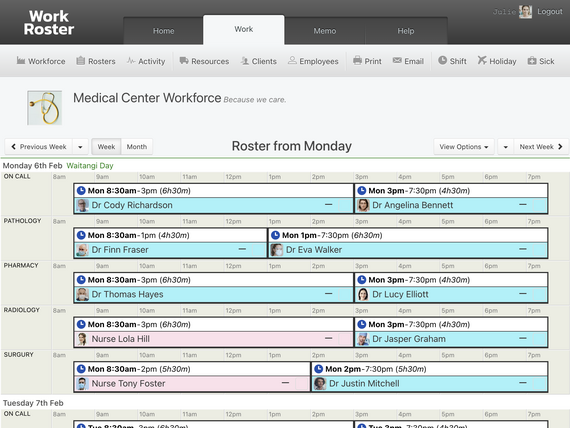Open the Activity pulse icon

click(131, 61)
